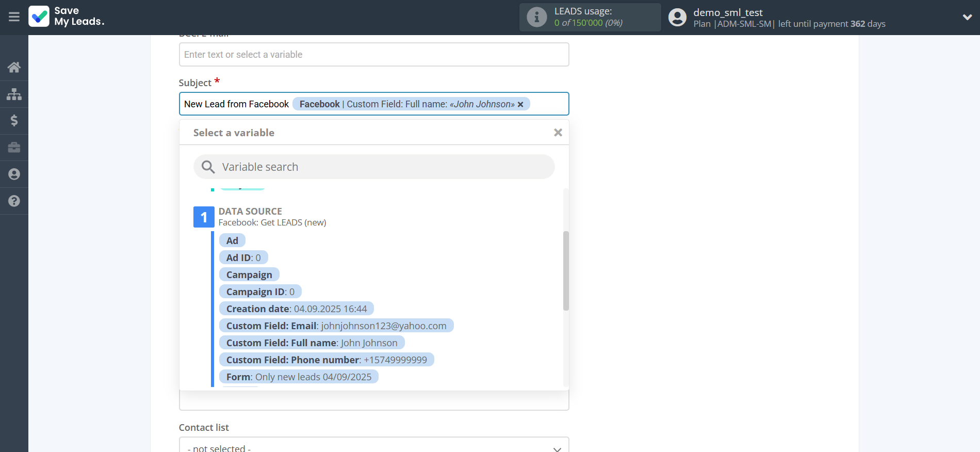Screen dimensions: 980x452
Task: Open the briefcase sidebar icon
Action: [14, 148]
